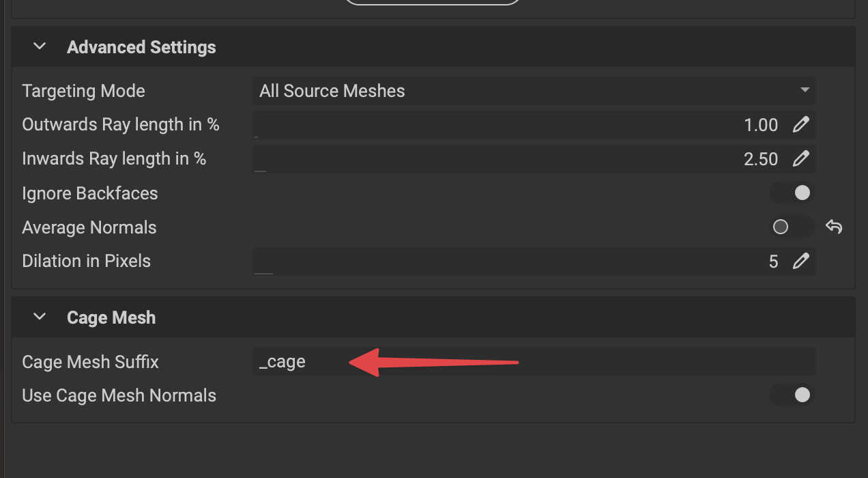
Task: Click the edit pencil beside Dilation in Pixels
Action: pyautogui.click(x=800, y=261)
